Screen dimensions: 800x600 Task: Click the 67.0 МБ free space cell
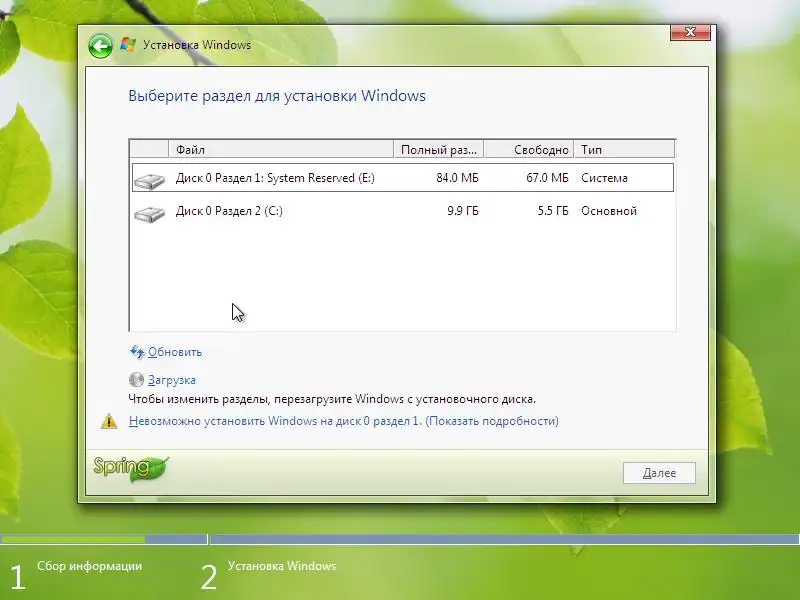click(x=547, y=178)
